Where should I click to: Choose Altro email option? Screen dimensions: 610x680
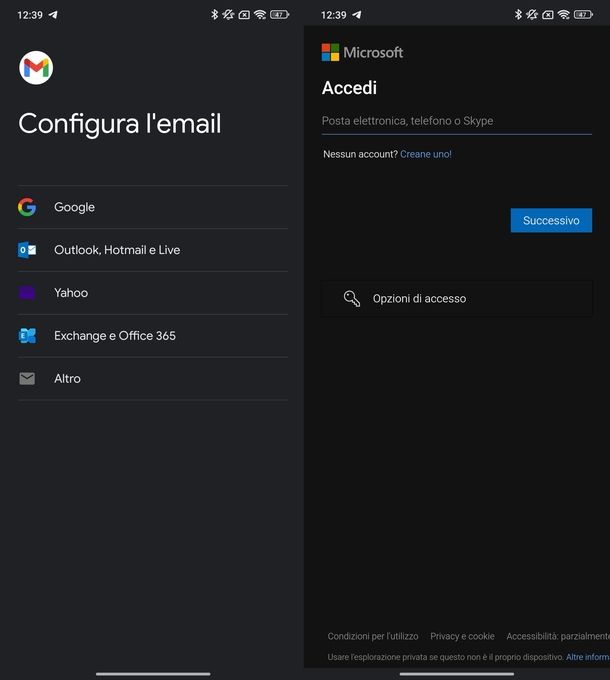pyautogui.click(x=153, y=379)
